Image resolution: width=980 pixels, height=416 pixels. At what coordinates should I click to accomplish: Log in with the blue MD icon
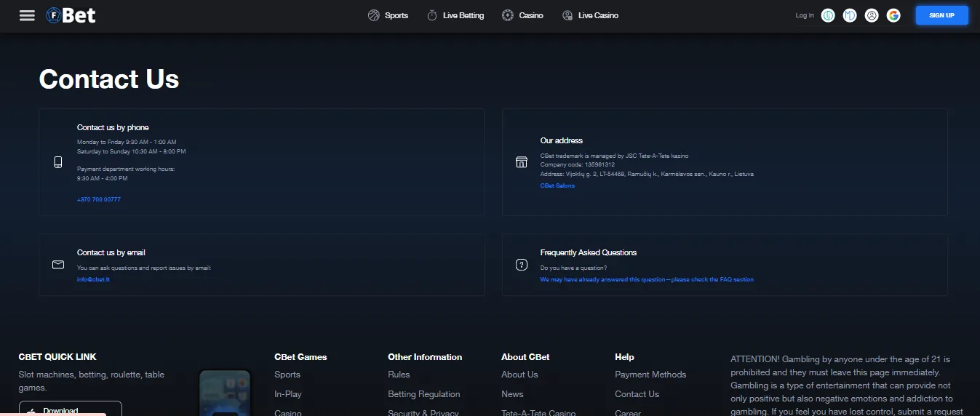pos(850,15)
